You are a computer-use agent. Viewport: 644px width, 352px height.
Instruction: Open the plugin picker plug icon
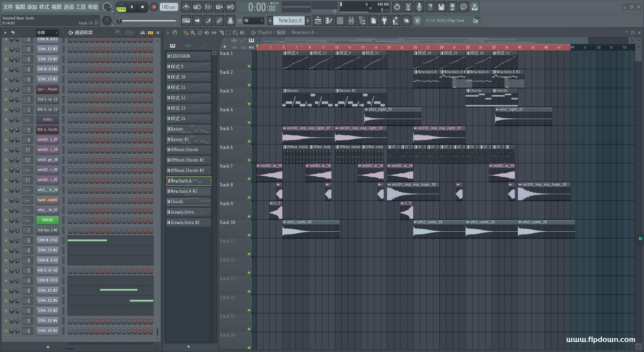tap(384, 21)
